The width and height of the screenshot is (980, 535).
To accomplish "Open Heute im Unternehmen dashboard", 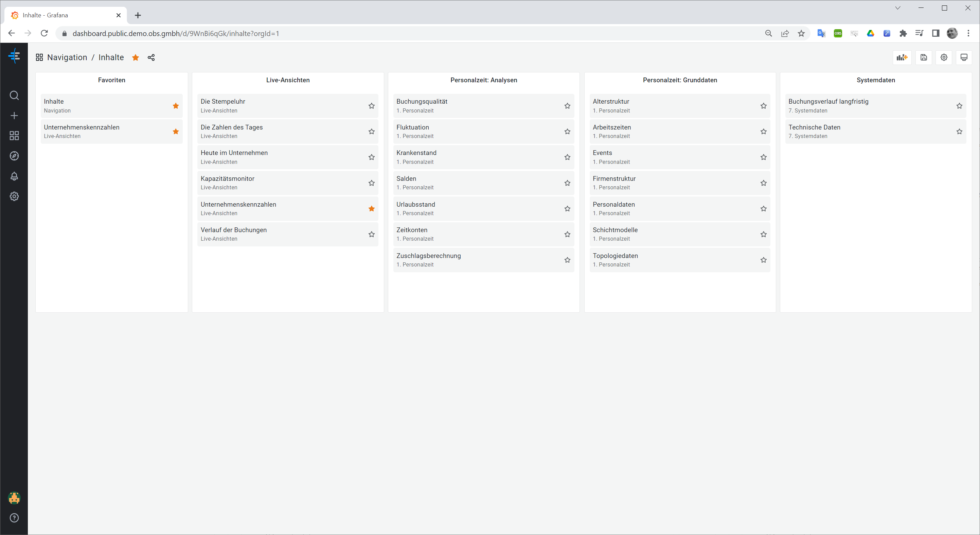I will pos(288,157).
